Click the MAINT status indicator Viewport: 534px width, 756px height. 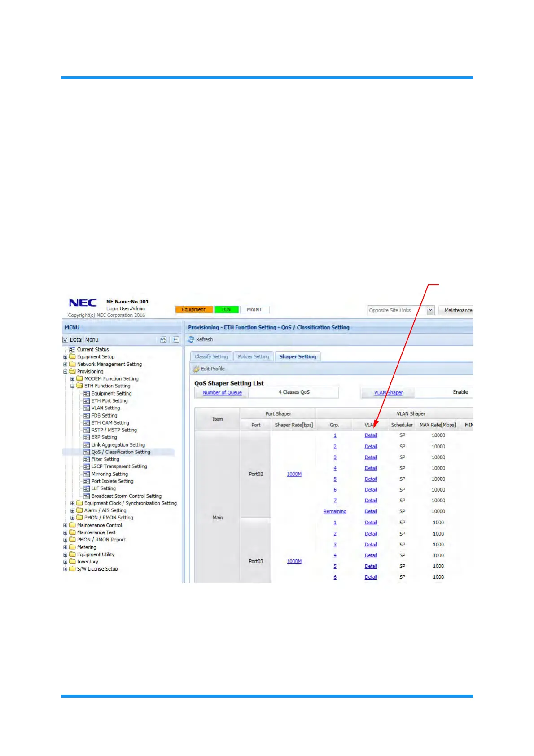[254, 309]
